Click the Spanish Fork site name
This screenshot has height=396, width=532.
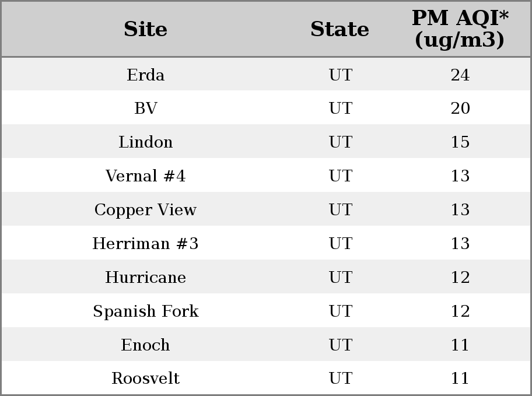pyautogui.click(x=146, y=311)
